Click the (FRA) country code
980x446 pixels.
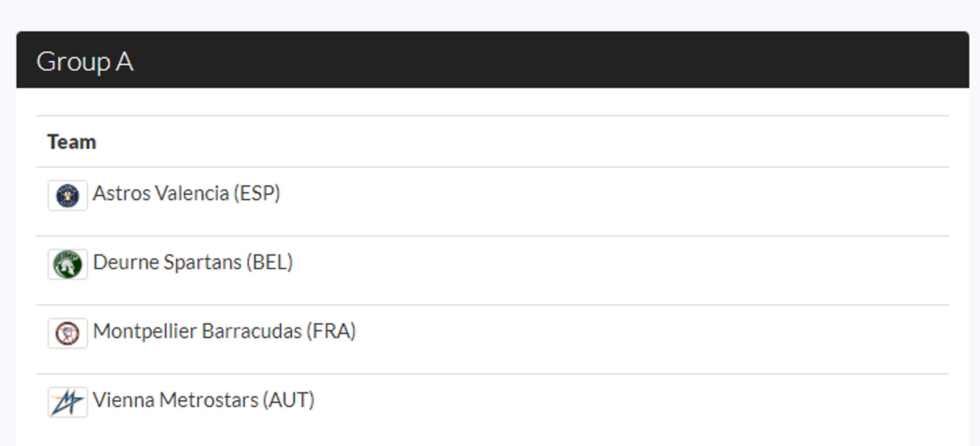point(331,331)
